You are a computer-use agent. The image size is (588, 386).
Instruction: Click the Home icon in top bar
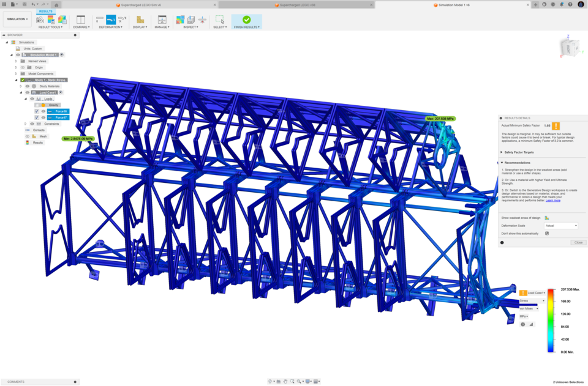point(56,5)
